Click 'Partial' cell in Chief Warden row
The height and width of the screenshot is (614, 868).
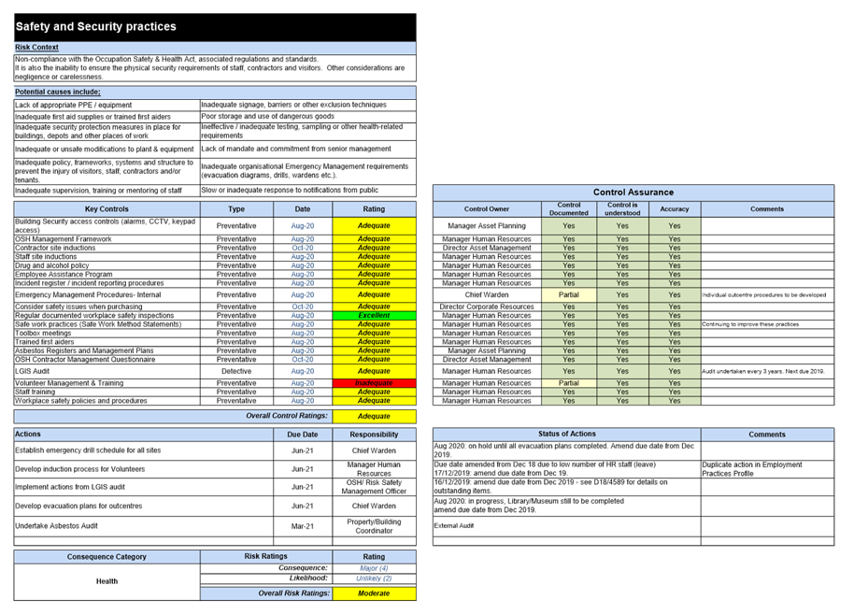(568, 295)
